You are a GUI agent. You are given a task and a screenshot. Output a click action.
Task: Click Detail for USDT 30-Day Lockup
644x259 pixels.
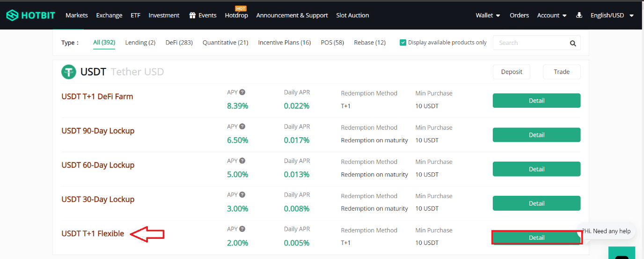point(537,203)
